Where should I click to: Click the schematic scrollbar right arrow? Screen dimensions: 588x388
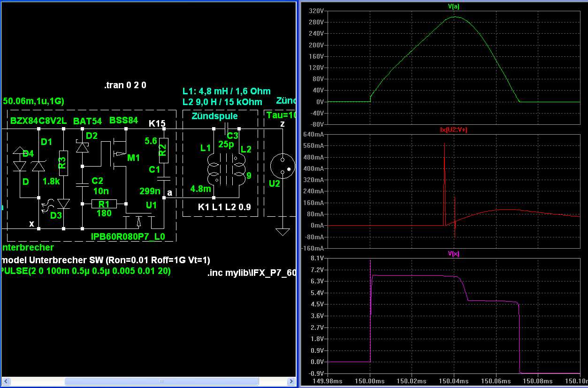pyautogui.click(x=290, y=380)
